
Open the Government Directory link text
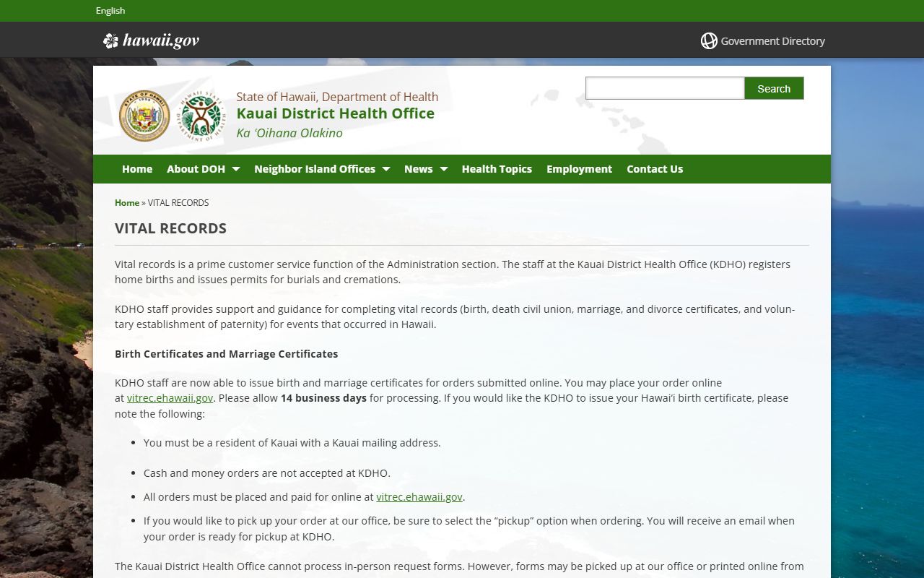(772, 41)
